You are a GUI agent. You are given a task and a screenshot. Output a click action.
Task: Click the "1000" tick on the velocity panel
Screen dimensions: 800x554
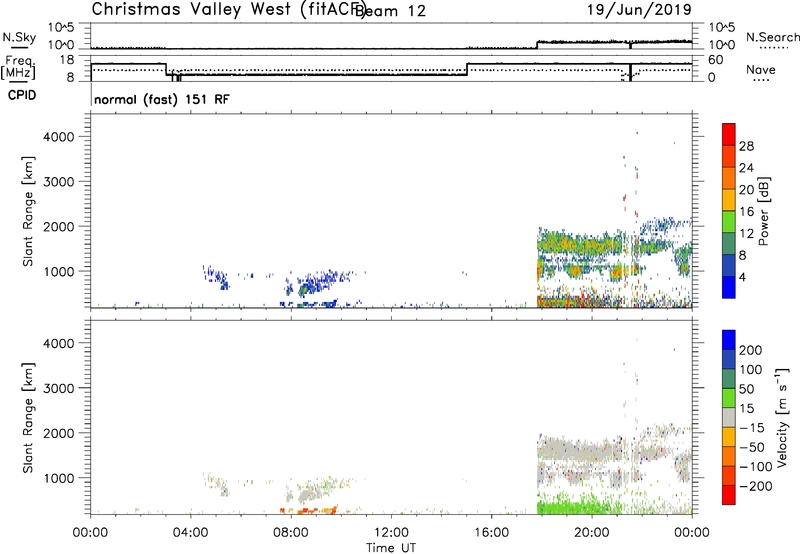59,478
